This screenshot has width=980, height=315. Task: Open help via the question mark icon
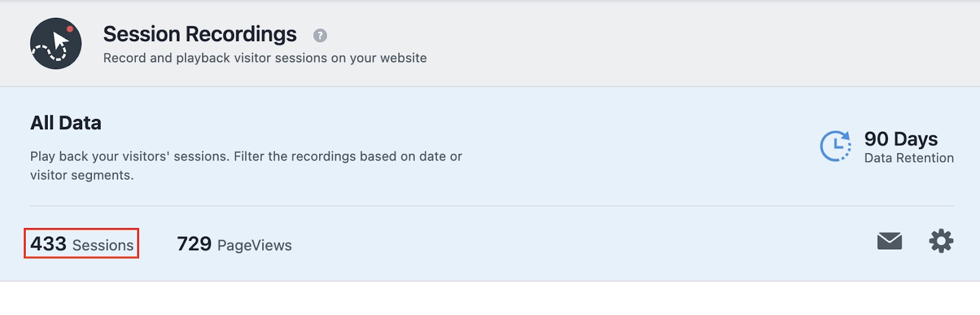(x=320, y=36)
